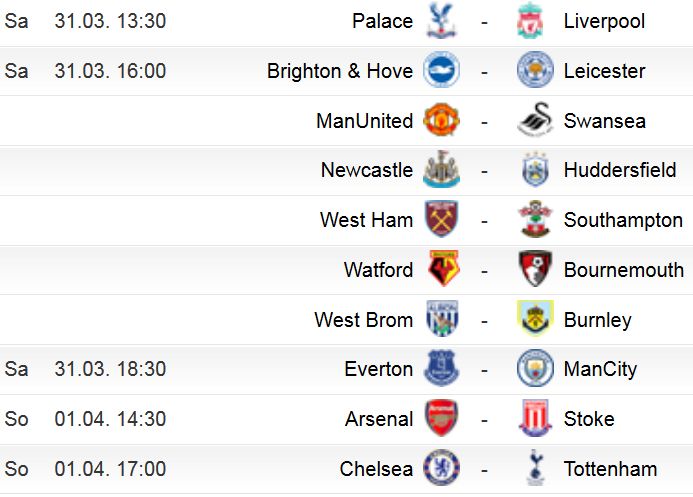Click the Burnley crest icon

(x=535, y=319)
